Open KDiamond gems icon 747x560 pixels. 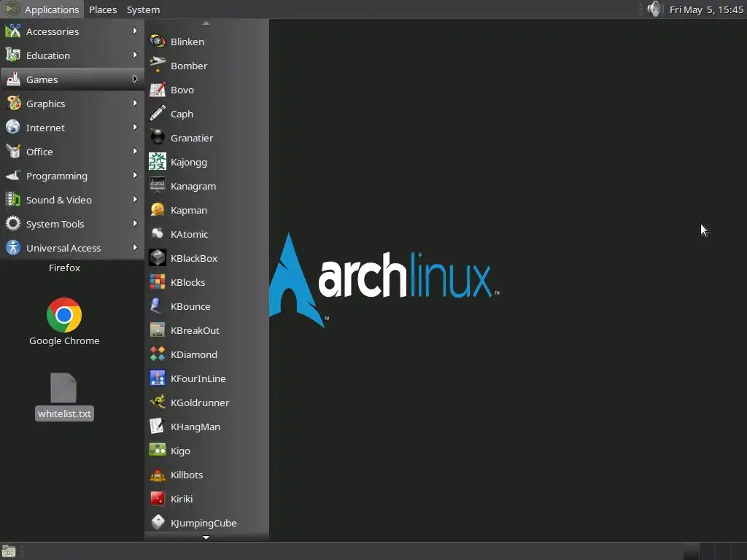158,354
